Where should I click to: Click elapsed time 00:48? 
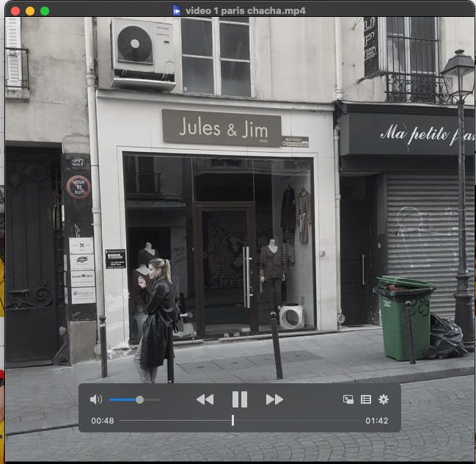(x=103, y=421)
